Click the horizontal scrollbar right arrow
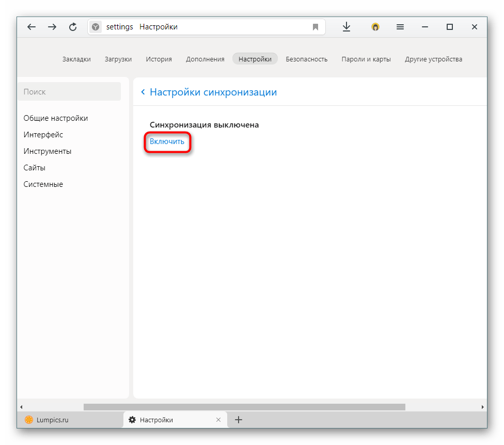The width and height of the screenshot is (504, 445). coord(482,407)
